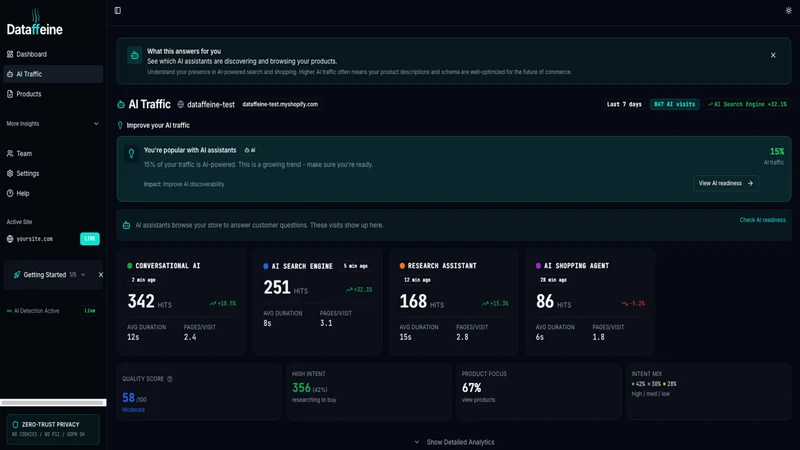Open the Settings page
The width and height of the screenshot is (800, 450).
point(53,173)
